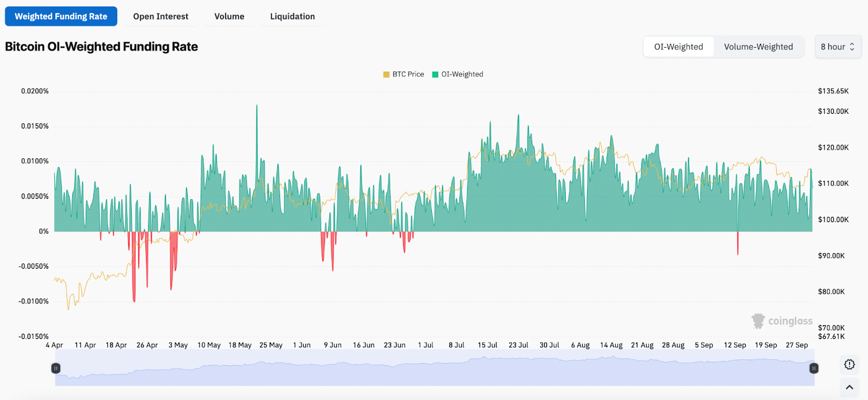This screenshot has width=868, height=400.
Task: Click the exclamation badge feedback icon
Action: (x=850, y=364)
